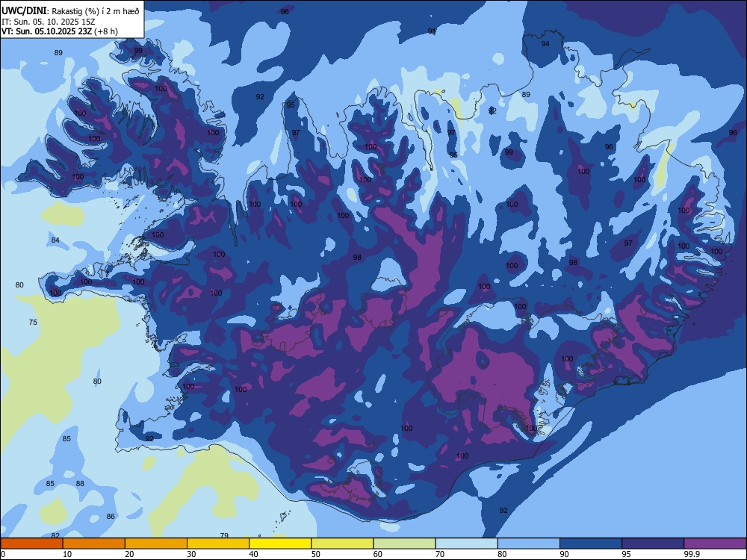Click the 'IT: Sun. 05. 10. 2025 15Z' line
Image resolution: width=747 pixels, height=560 pixels.
pyautogui.click(x=49, y=22)
